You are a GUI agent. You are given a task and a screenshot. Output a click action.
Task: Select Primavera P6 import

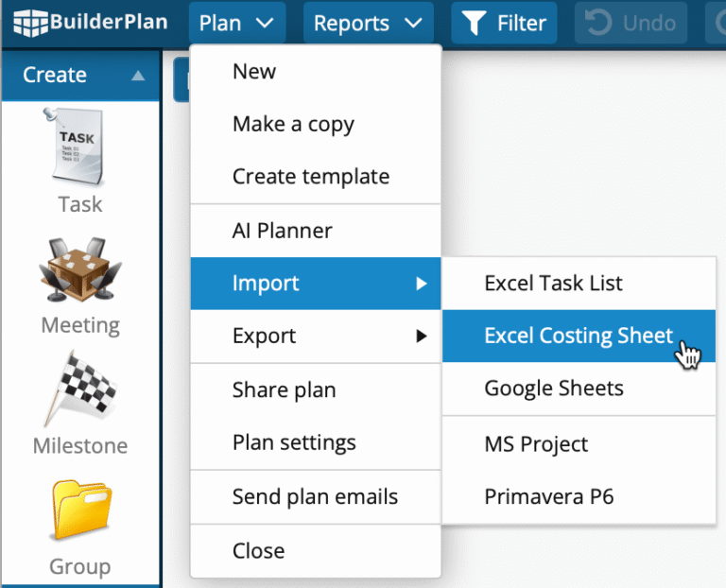pyautogui.click(x=548, y=496)
